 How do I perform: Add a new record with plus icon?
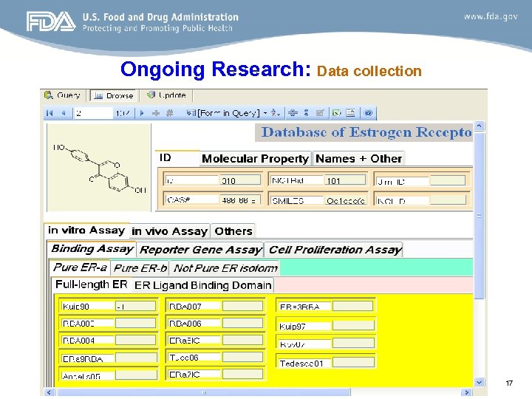156,113
